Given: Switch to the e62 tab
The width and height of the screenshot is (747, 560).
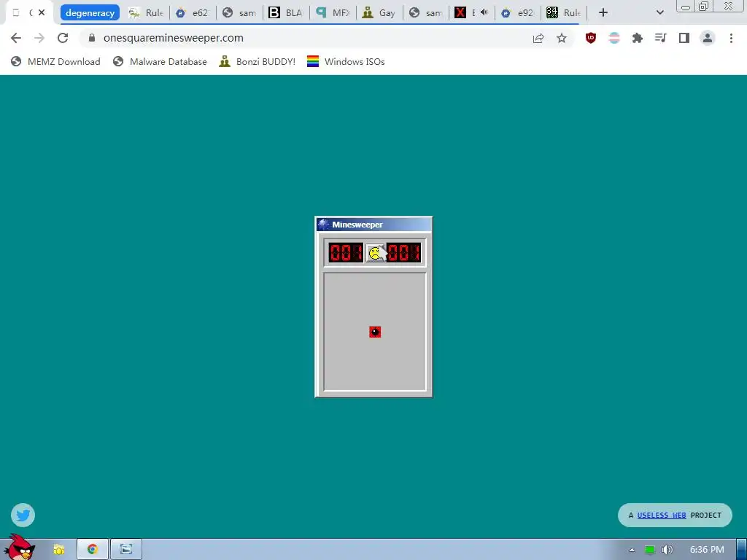Looking at the screenshot, I should [193, 13].
